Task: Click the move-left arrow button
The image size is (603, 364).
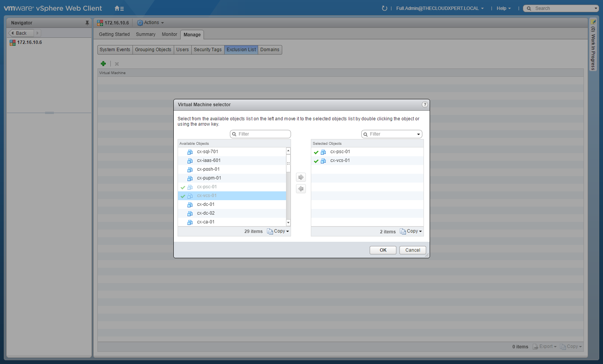Action: coord(301,189)
